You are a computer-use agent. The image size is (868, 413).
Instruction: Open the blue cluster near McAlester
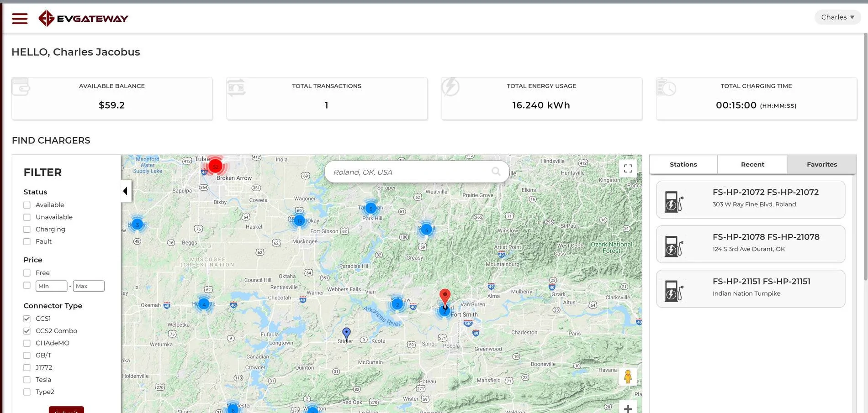(x=233, y=409)
